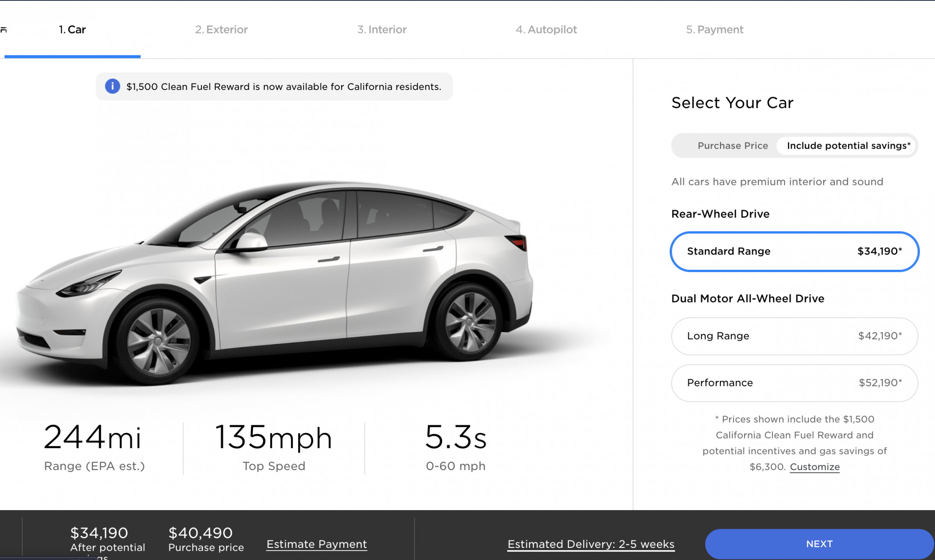This screenshot has width=935, height=560.
Task: Click the blue NEXT button
Action: coord(819,544)
